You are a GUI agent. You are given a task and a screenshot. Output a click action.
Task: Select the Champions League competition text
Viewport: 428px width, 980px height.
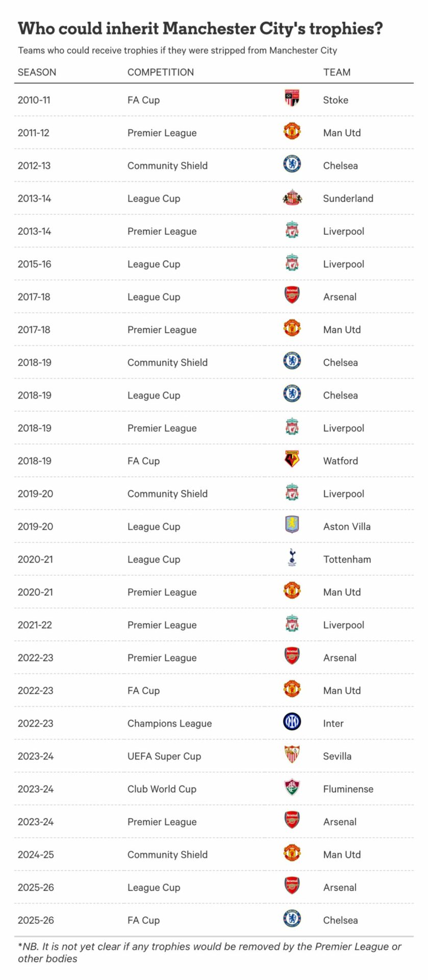click(x=169, y=723)
